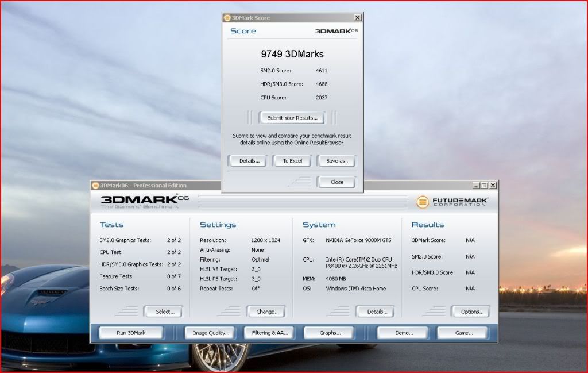Click the Results section heading
This screenshot has width=588, height=373.
(427, 225)
